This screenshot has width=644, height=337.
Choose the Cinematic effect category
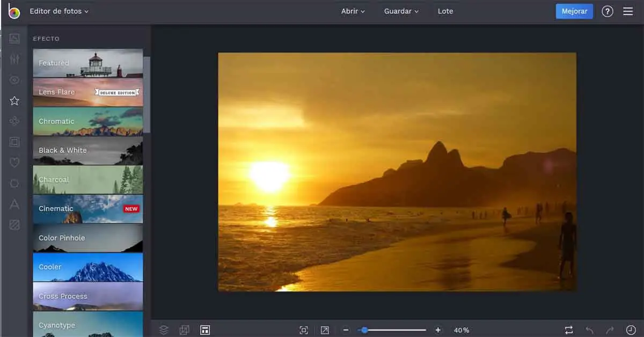coord(87,209)
